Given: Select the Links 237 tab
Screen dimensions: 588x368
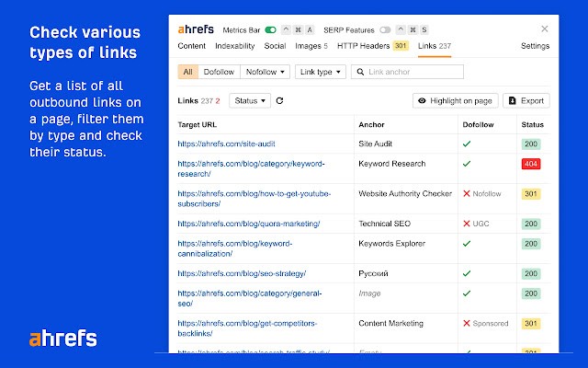Looking at the screenshot, I should [435, 46].
